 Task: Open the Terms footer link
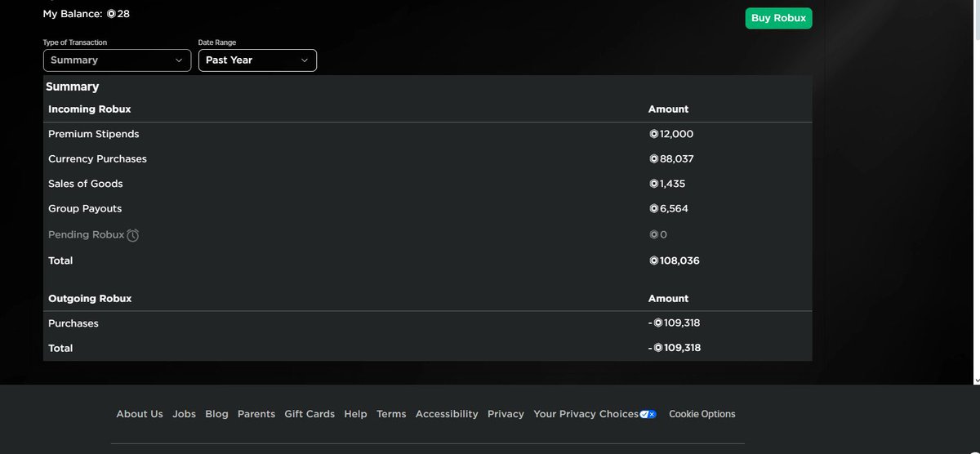point(391,414)
